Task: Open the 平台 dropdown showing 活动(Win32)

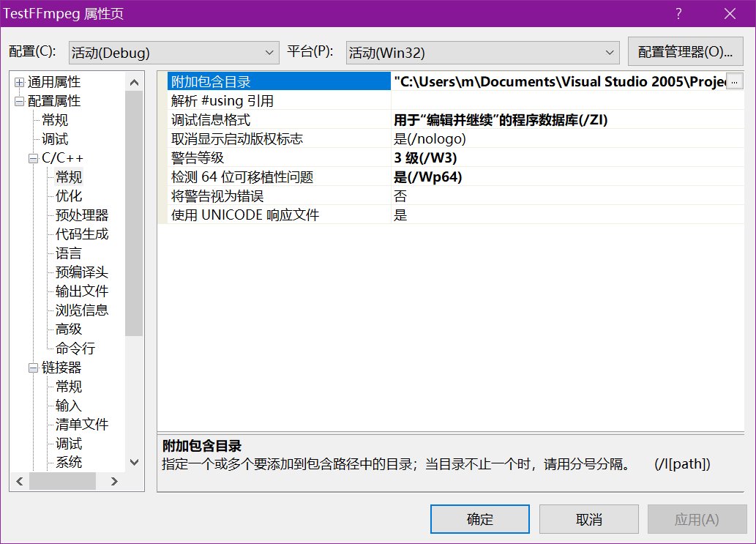Action: (x=482, y=53)
